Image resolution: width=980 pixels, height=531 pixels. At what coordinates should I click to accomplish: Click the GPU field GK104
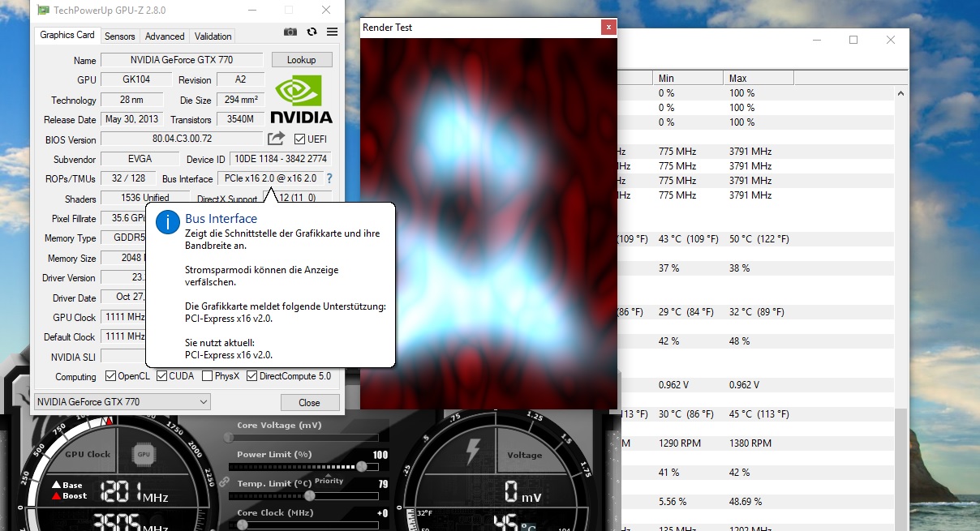coord(136,79)
